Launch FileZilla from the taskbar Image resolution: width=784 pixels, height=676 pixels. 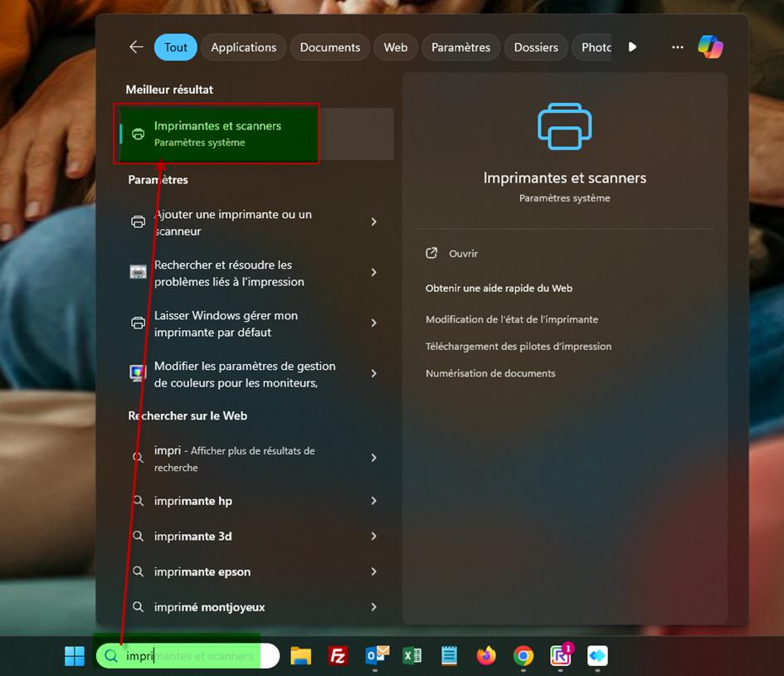pyautogui.click(x=338, y=656)
